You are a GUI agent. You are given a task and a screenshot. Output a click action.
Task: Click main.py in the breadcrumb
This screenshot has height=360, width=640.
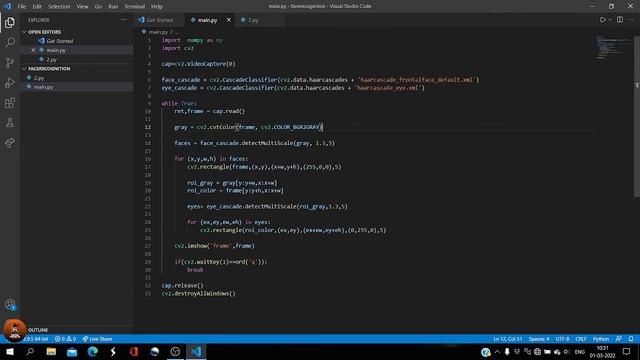coord(158,32)
